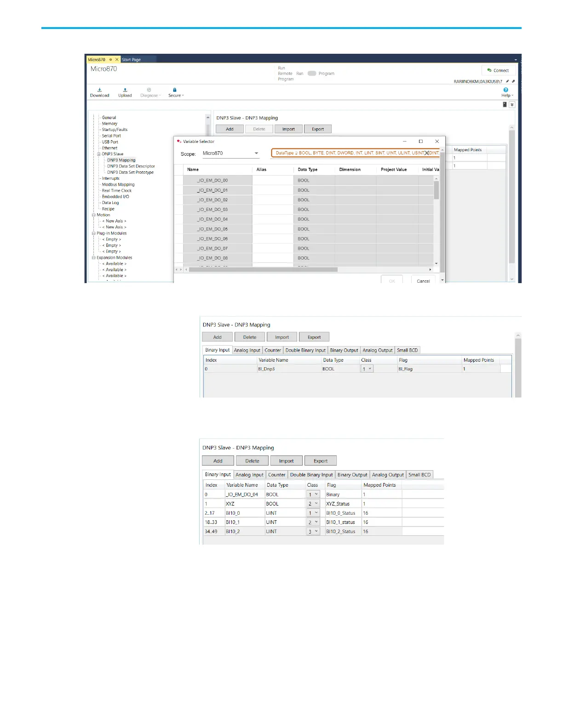The width and height of the screenshot is (563, 728).
Task: Click the pin icon on the Micro870 tab
Action: tap(110, 59)
